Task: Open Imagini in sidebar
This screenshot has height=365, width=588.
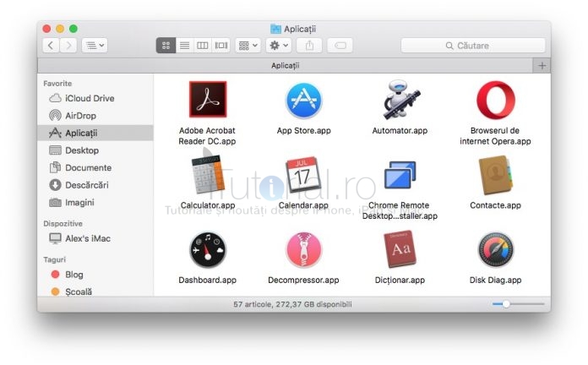Action: click(x=95, y=203)
